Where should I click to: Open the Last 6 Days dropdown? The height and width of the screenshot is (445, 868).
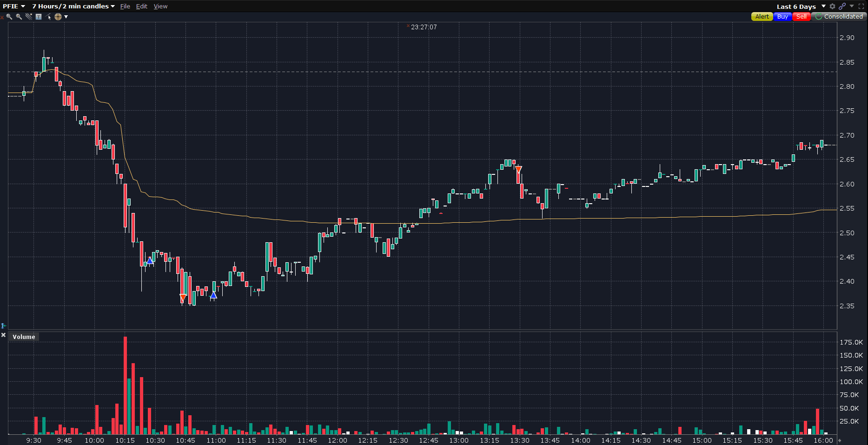[x=801, y=7]
